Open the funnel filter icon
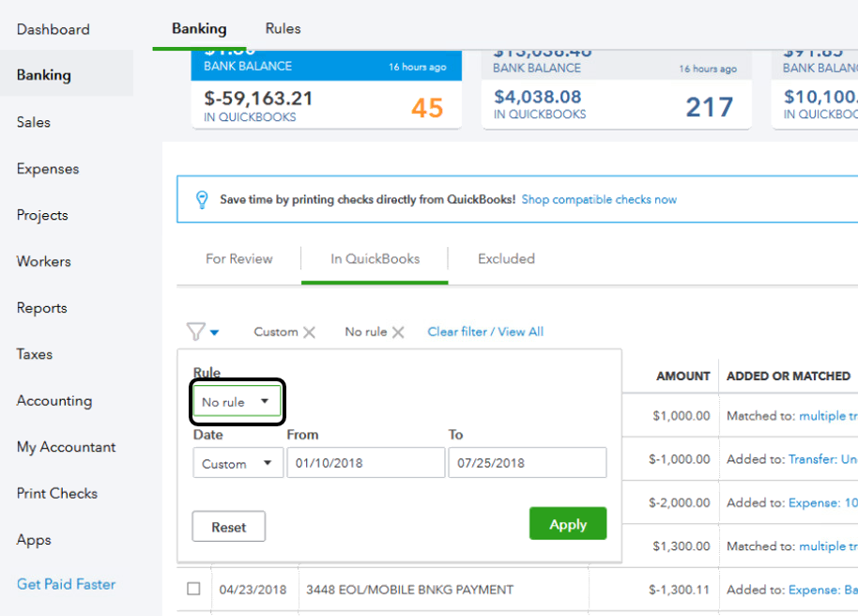Image resolution: width=858 pixels, height=616 pixels. [x=195, y=331]
